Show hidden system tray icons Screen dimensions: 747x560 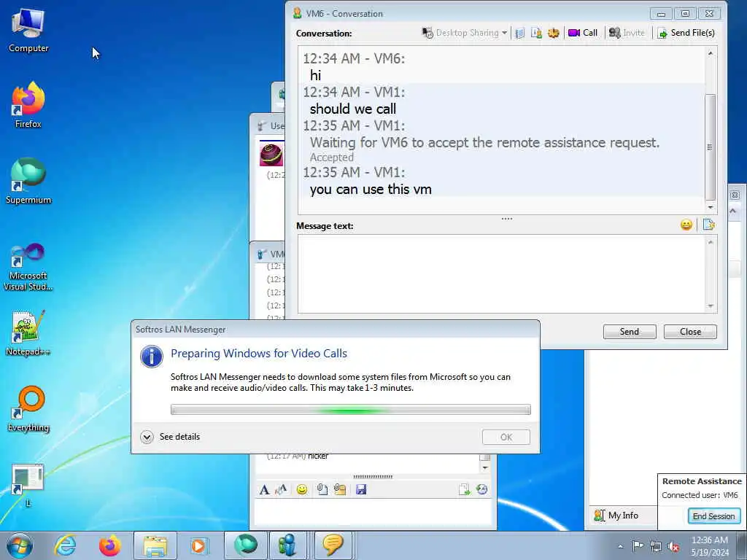click(x=620, y=547)
